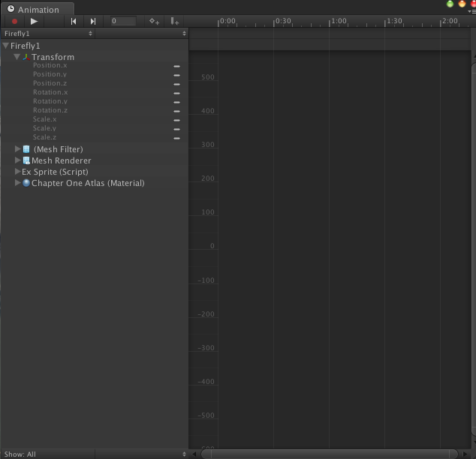
Task: Expand the Mesh Renderer component
Action: pyautogui.click(x=17, y=160)
